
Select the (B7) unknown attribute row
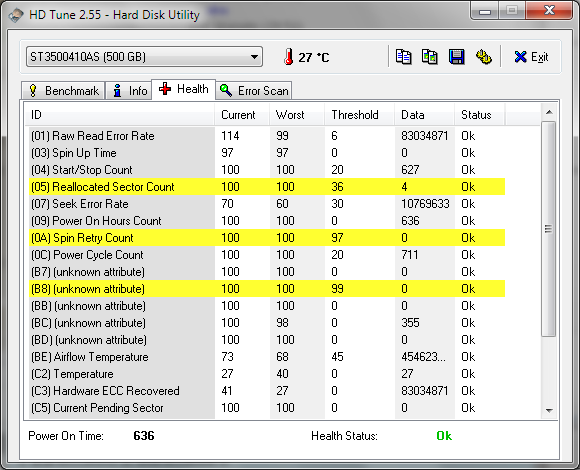click(267, 272)
